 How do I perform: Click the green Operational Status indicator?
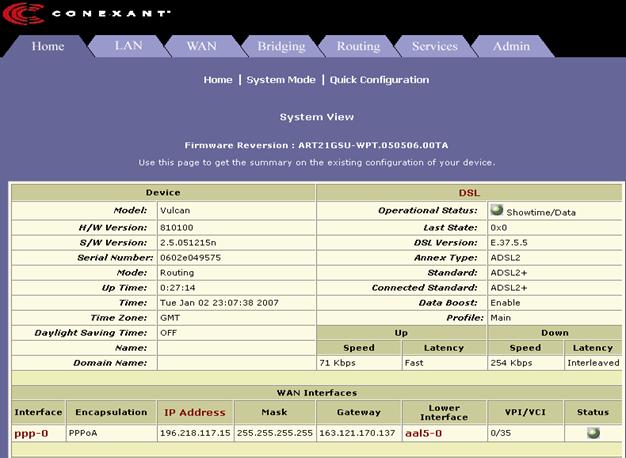(x=497, y=210)
